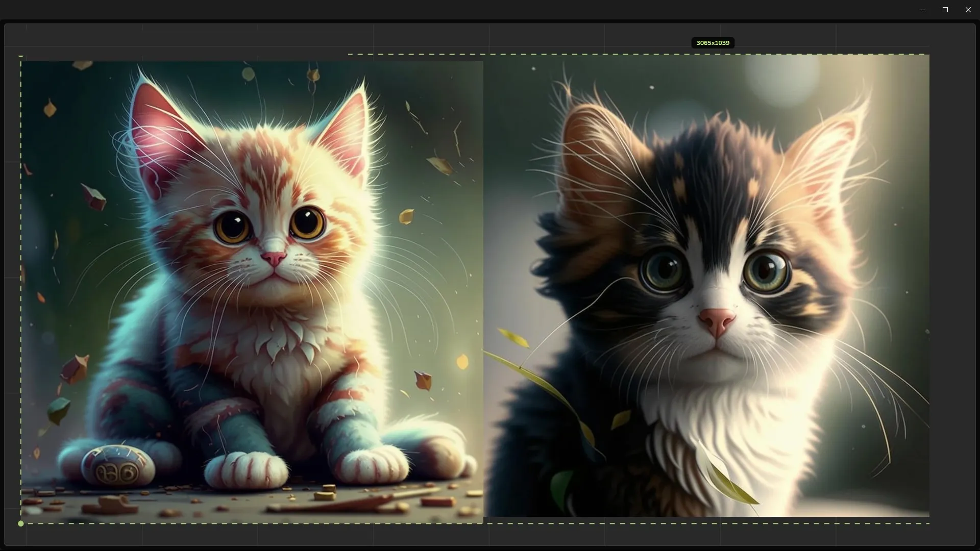Click the empty title bar area
This screenshot has height=551, width=980.
[x=459, y=10]
